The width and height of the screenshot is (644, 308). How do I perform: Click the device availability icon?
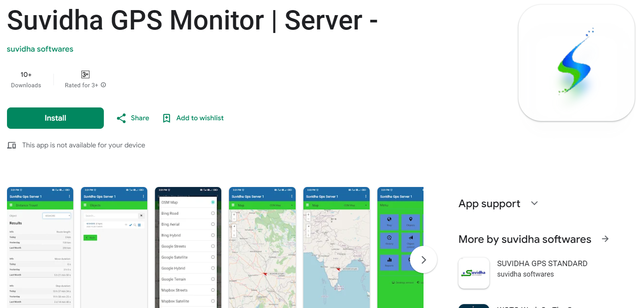click(x=12, y=145)
